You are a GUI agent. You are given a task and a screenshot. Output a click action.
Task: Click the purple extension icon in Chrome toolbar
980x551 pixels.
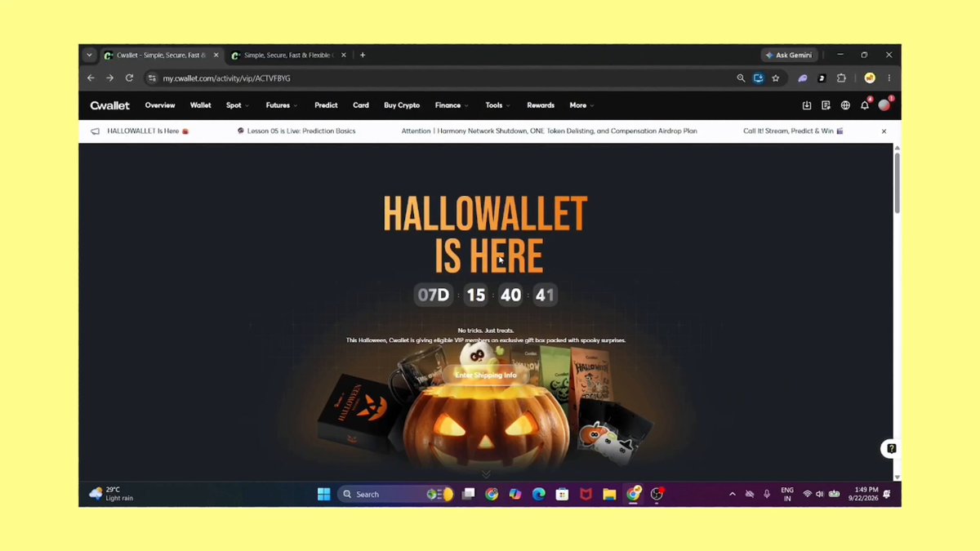pos(803,78)
